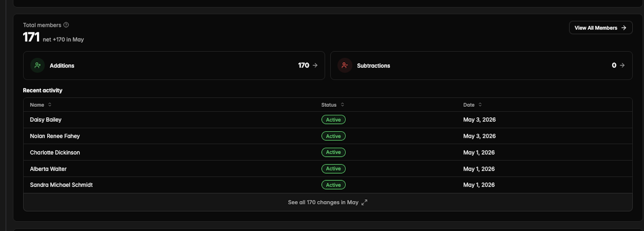
Task: Click Daisy Bailey's Active status badge
Action: pos(333,120)
